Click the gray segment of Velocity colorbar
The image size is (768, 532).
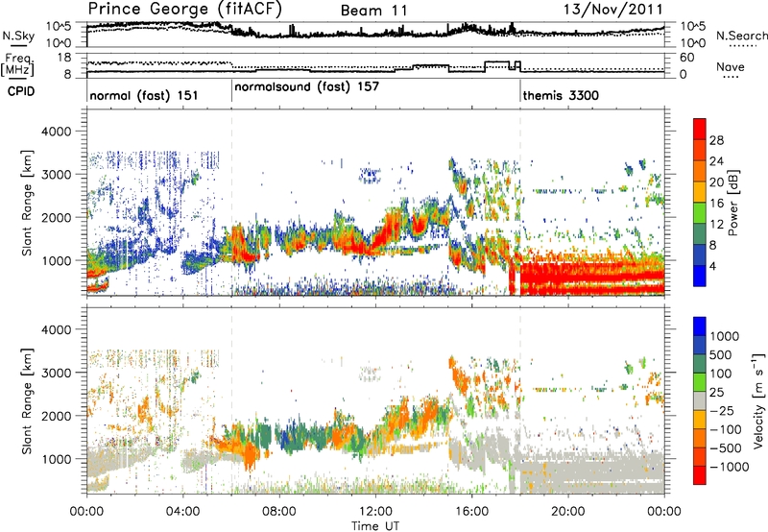pyautogui.click(x=700, y=400)
